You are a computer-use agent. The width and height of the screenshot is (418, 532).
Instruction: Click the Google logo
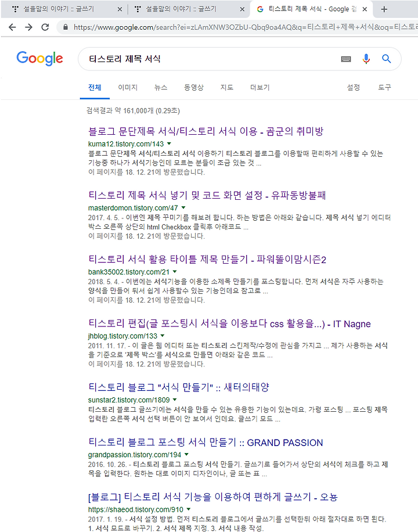pyautogui.click(x=39, y=59)
